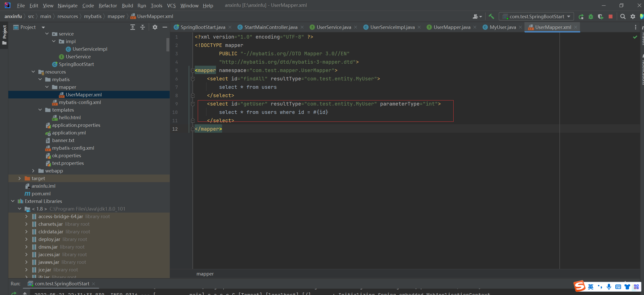Open Project panel gear options

155,27
